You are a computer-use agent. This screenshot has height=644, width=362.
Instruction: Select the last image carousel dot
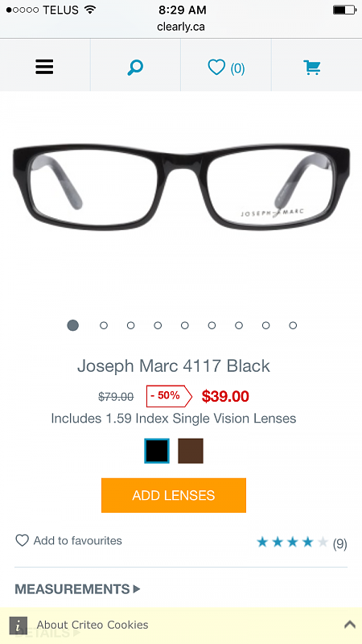click(293, 325)
